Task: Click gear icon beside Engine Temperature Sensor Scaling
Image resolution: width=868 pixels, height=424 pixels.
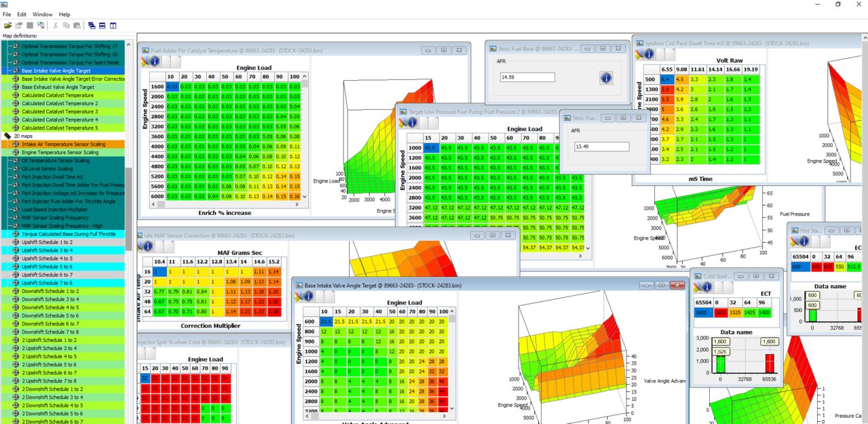Action: click(x=16, y=153)
